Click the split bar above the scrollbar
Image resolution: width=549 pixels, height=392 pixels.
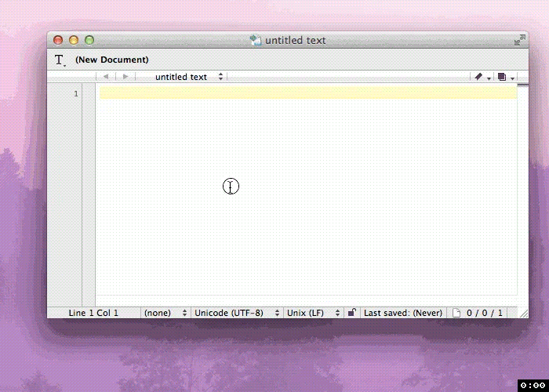click(x=523, y=84)
